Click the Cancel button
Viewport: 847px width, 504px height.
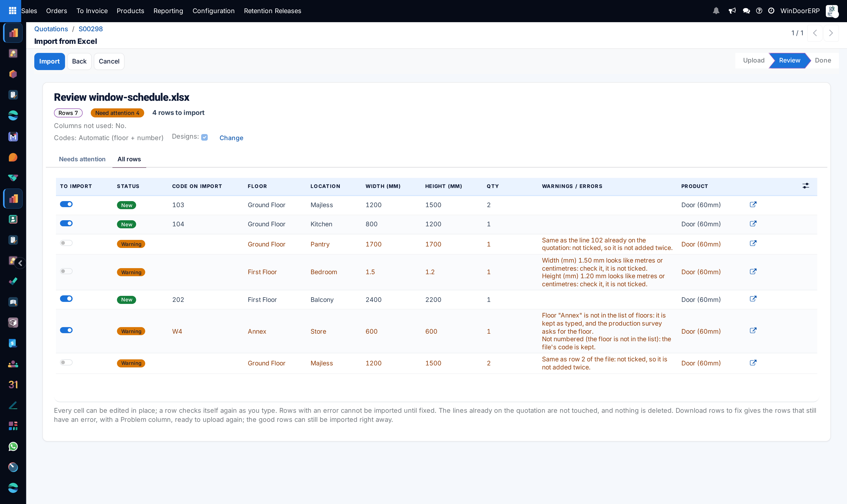109,61
